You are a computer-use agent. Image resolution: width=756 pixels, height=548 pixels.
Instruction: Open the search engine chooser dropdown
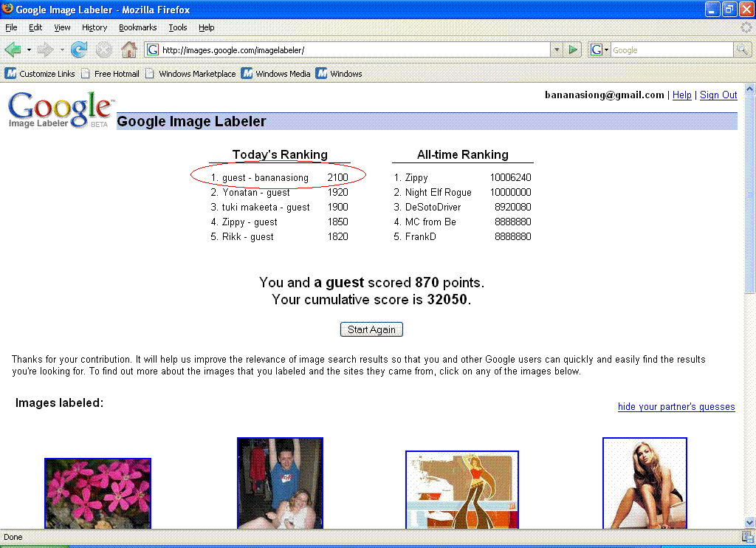tap(606, 49)
